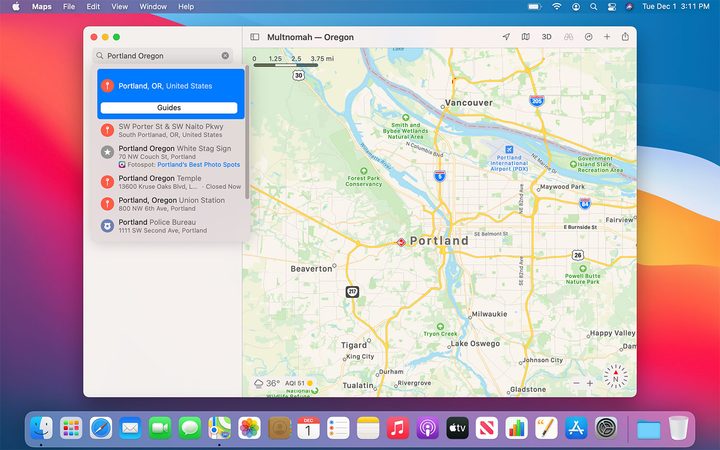
Task: Open Siri from the menu bar
Action: pos(630,6)
